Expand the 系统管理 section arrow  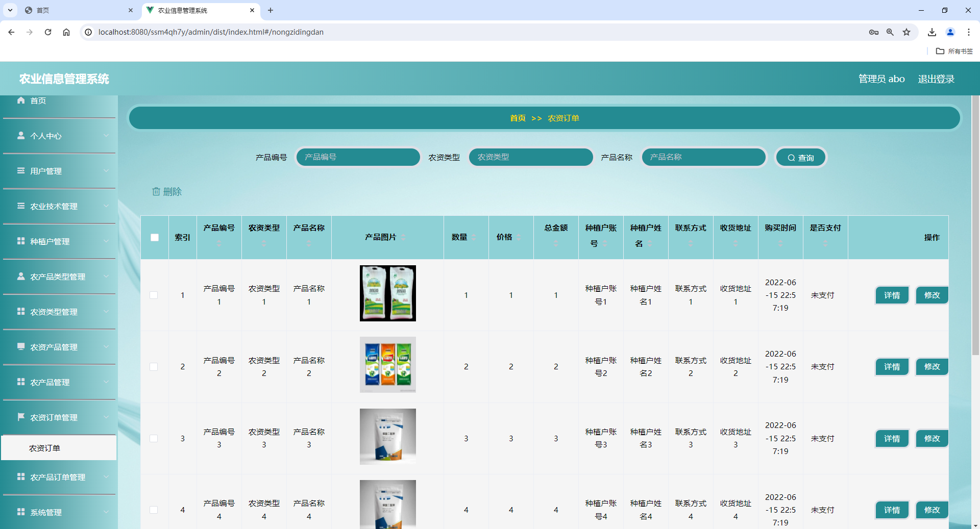106,512
